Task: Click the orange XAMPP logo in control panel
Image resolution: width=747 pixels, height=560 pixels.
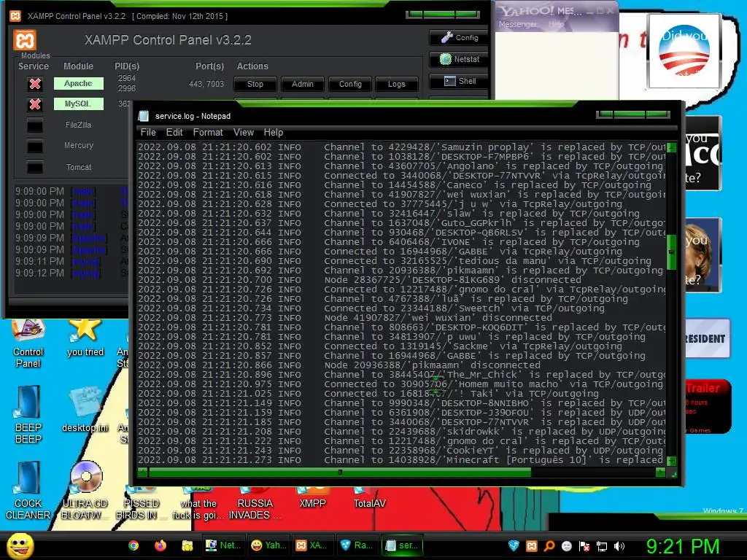Action: (x=24, y=40)
